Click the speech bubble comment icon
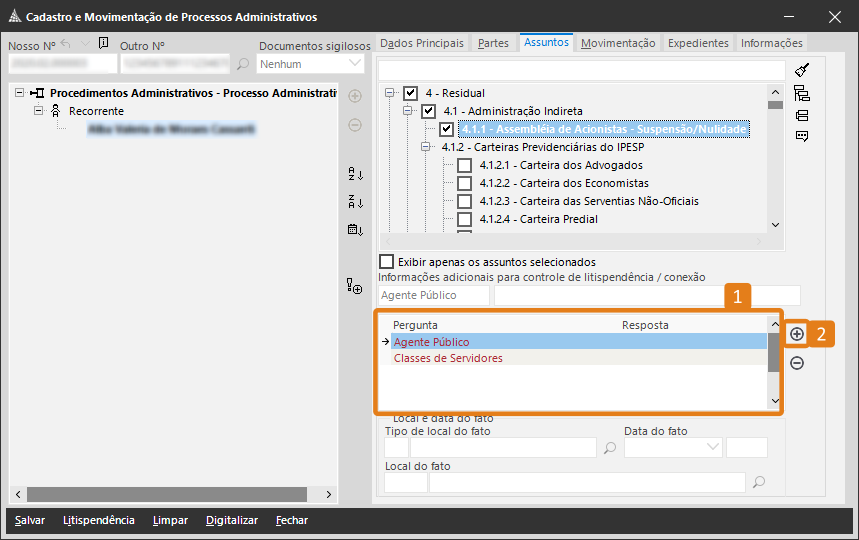 [802, 137]
